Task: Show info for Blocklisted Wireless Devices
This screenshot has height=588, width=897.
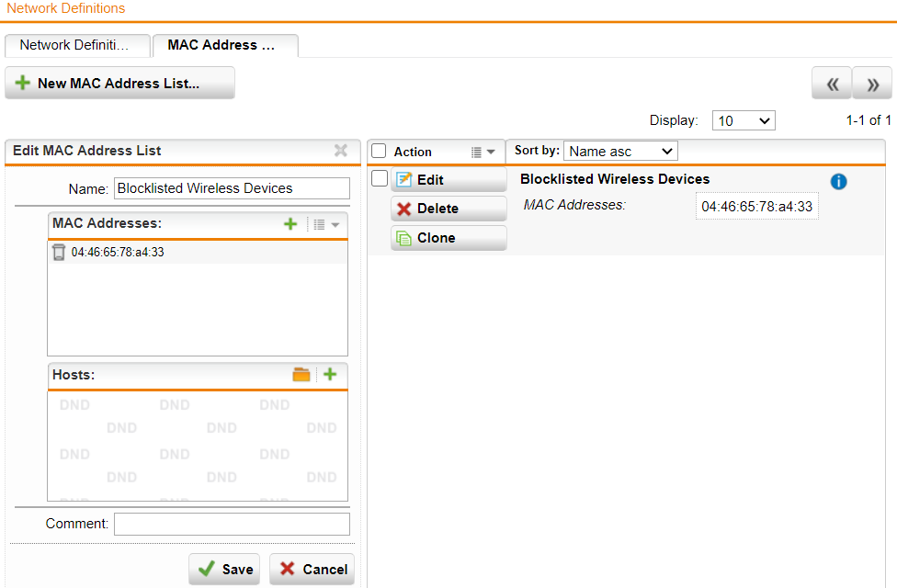Action: click(839, 182)
